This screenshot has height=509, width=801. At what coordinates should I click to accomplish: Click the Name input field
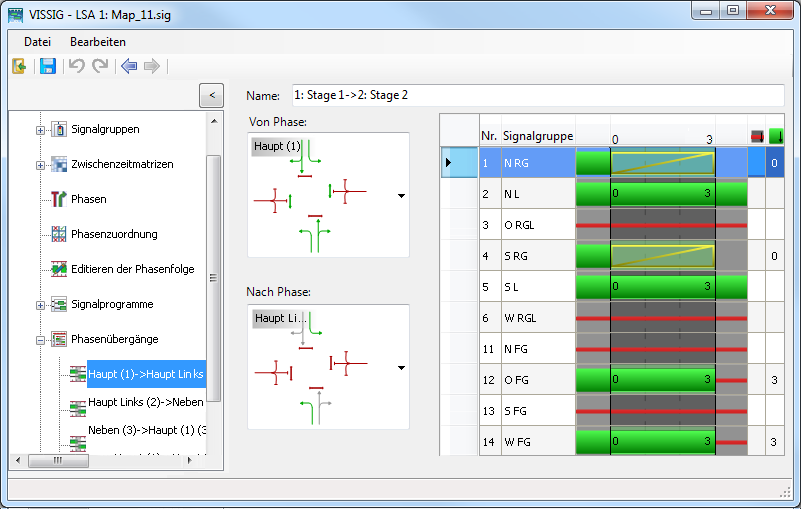click(535, 95)
